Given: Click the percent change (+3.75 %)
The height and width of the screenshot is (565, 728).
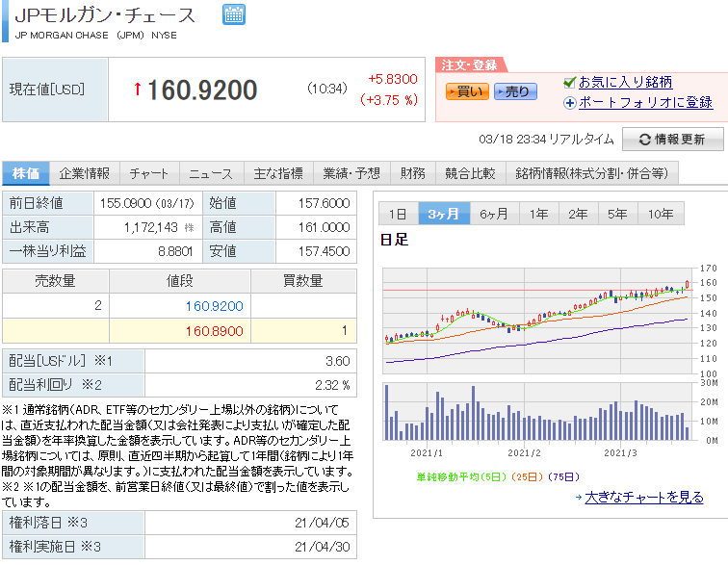Looking at the screenshot, I should click(x=389, y=99).
